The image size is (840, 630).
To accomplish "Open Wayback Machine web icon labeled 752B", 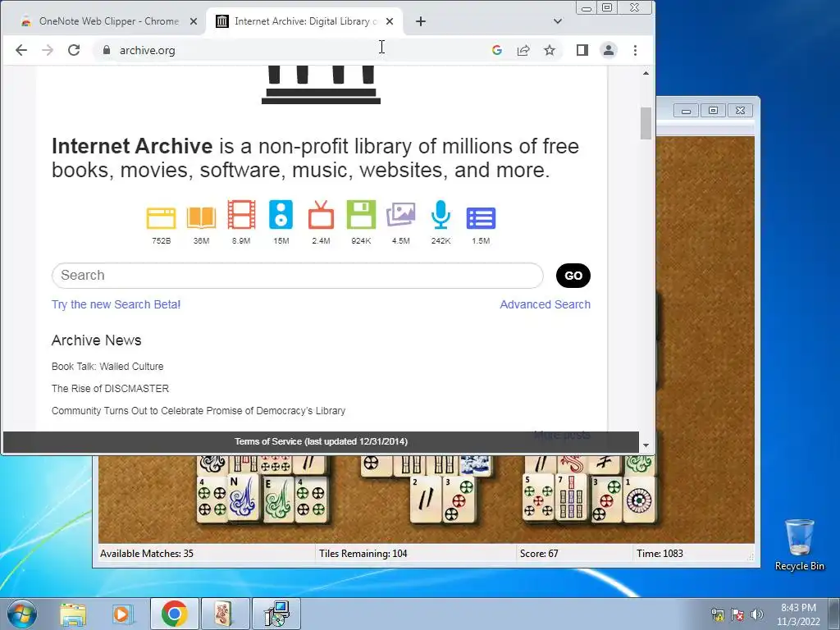I will [x=161, y=218].
